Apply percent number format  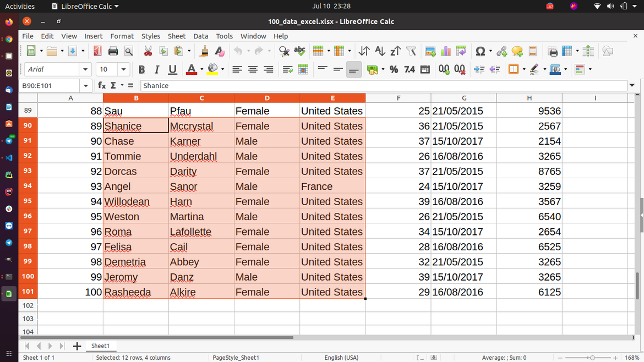394,69
